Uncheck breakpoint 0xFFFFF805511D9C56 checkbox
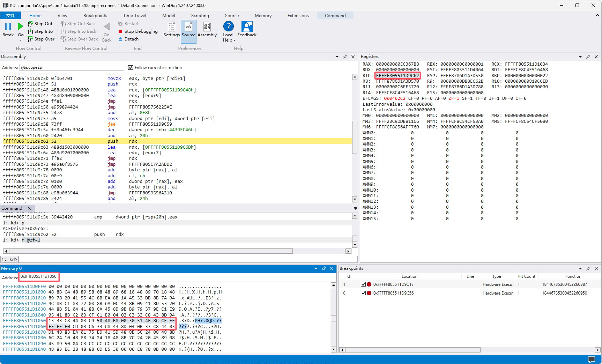The height and width of the screenshot is (364, 602). click(x=363, y=293)
